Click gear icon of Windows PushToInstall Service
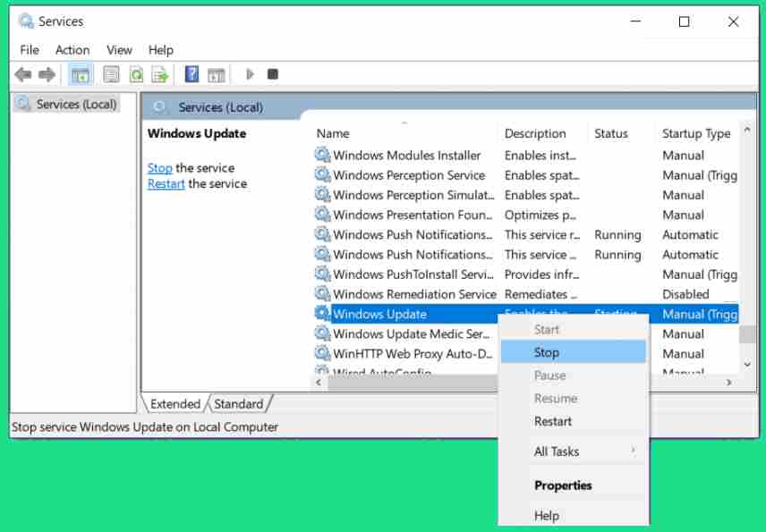 pyautogui.click(x=322, y=274)
